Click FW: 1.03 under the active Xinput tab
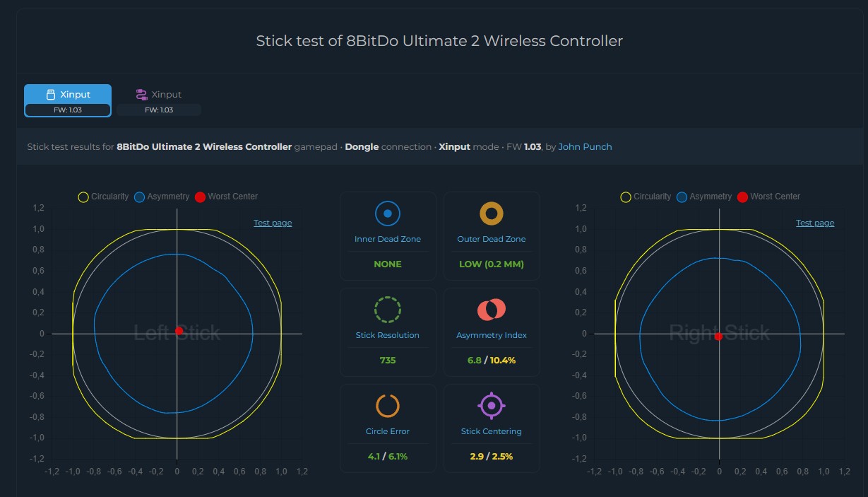Image resolution: width=868 pixels, height=497 pixels. (68, 110)
